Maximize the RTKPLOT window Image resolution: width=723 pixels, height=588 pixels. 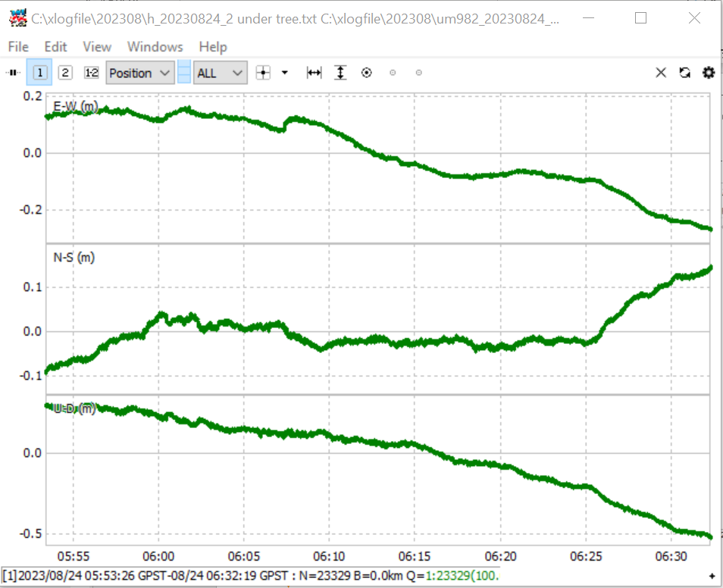[640, 18]
